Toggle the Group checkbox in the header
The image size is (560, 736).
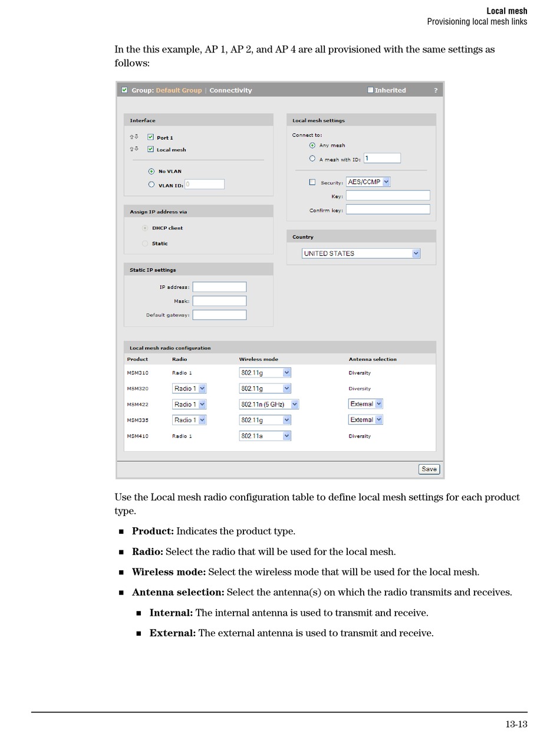(124, 90)
